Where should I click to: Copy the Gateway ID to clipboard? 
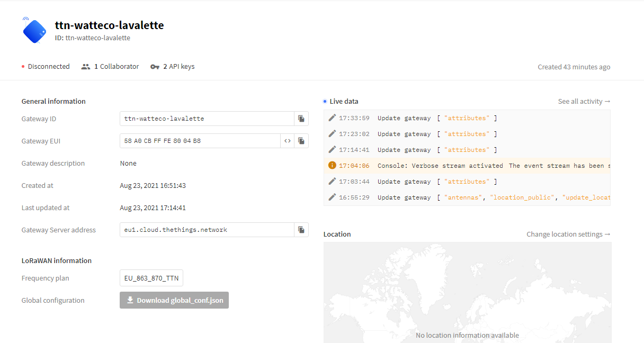[x=301, y=119]
